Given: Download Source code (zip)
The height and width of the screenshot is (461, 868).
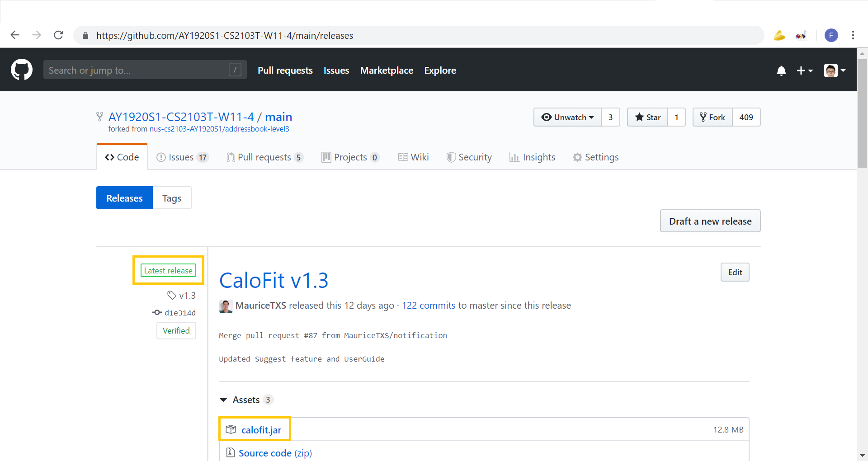Looking at the screenshot, I should [275, 453].
